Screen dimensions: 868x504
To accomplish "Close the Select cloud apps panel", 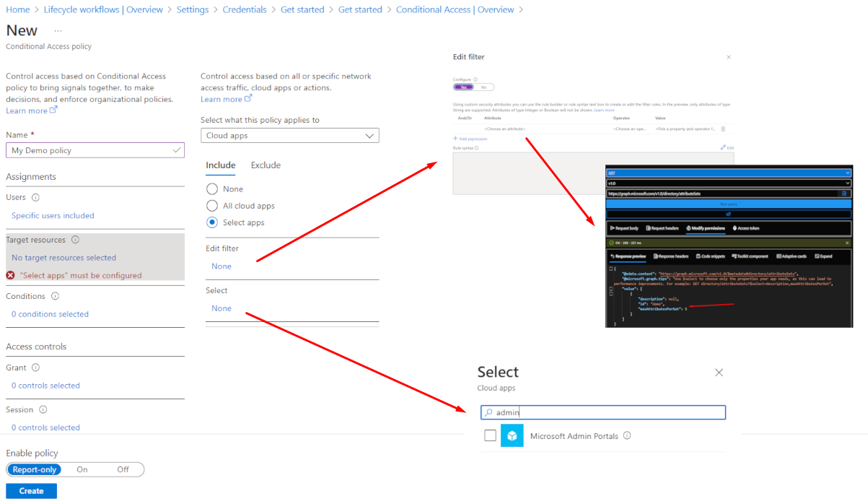I will point(719,373).
